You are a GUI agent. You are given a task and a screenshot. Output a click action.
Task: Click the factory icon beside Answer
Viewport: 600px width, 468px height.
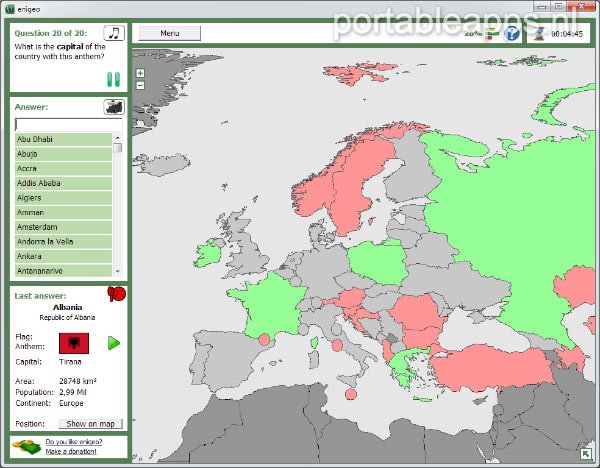[x=114, y=107]
